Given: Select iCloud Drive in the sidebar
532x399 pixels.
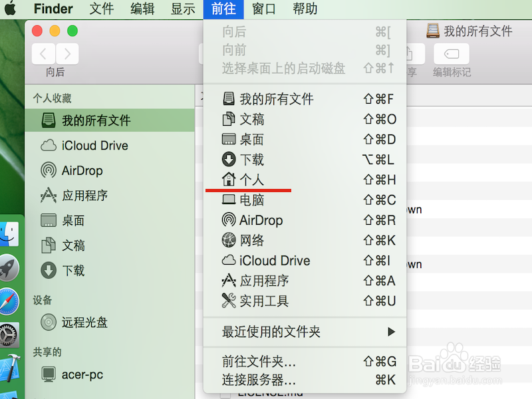Looking at the screenshot, I should click(110, 146).
